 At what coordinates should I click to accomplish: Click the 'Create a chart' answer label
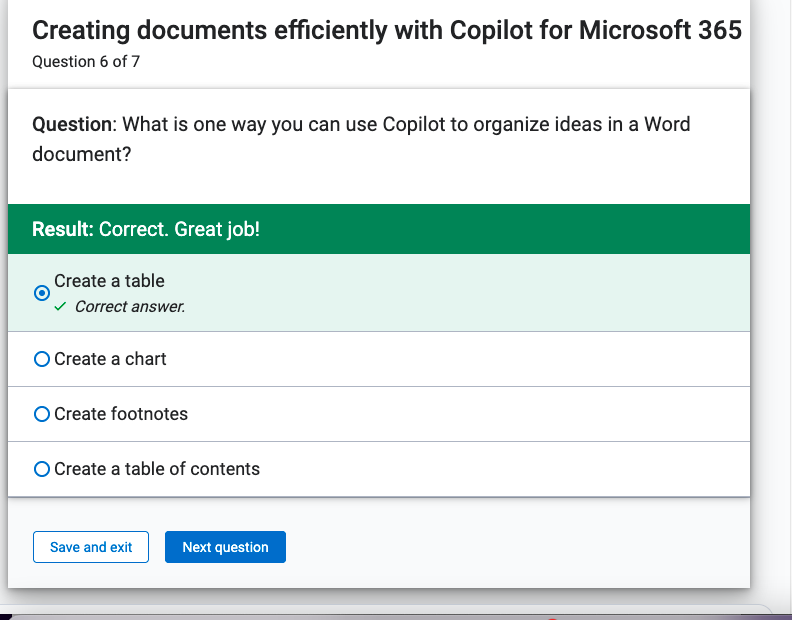[110, 359]
